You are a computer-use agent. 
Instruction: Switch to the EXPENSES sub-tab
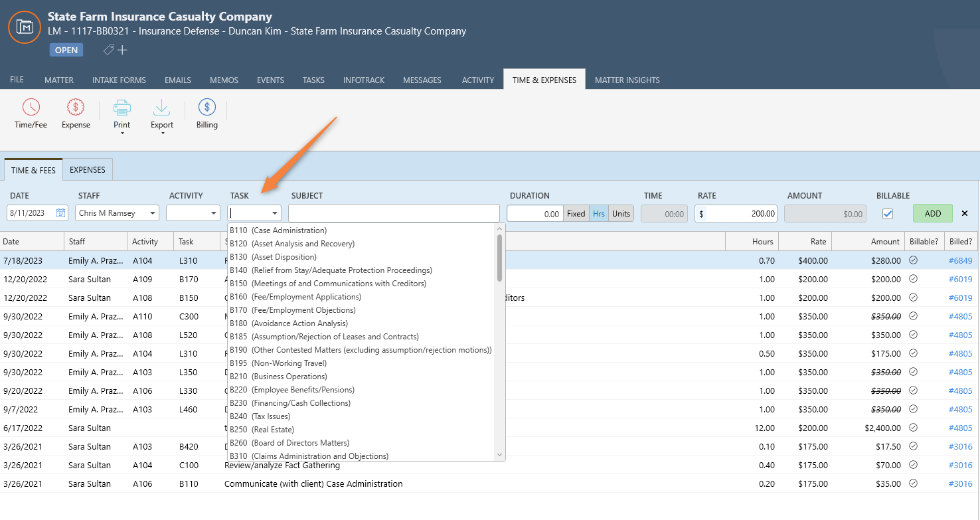(88, 169)
